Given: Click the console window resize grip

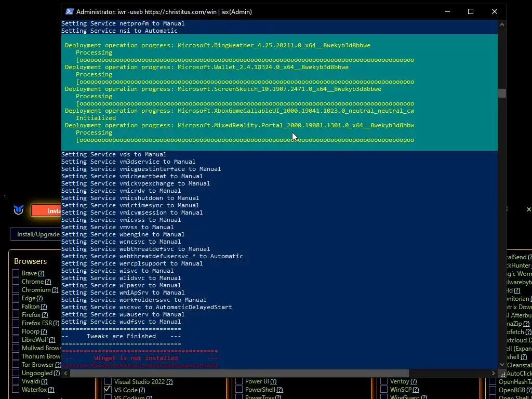Looking at the screenshot, I should tap(503, 374).
